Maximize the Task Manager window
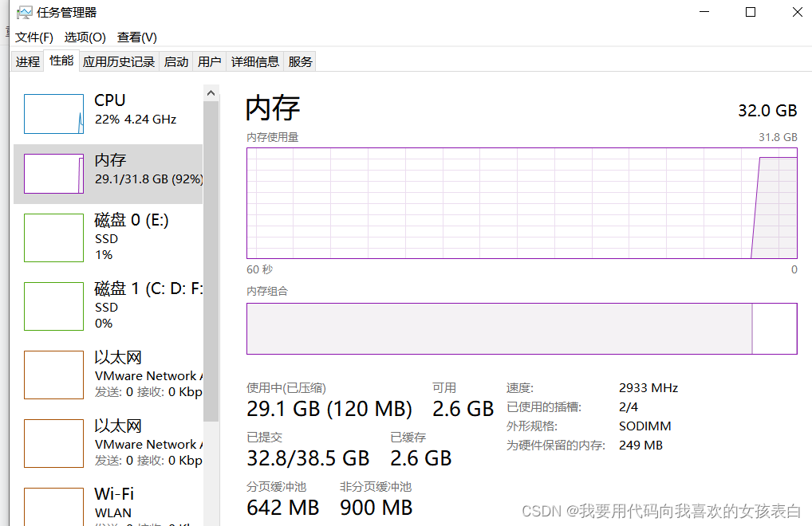 [751, 12]
